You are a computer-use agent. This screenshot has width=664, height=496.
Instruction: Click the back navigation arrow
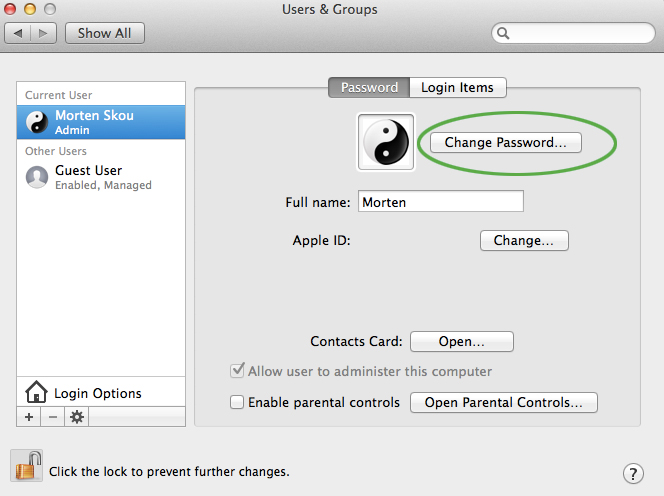pyautogui.click(x=18, y=33)
